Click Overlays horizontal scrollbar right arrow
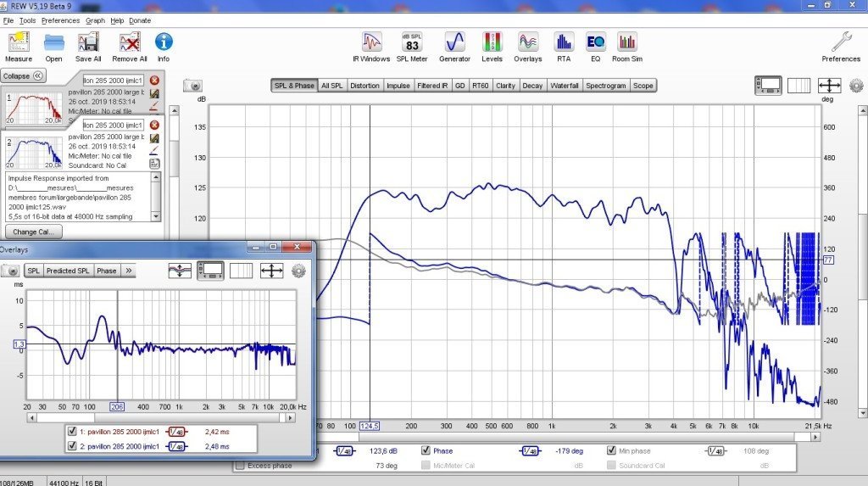The width and height of the screenshot is (868, 486). [290, 418]
